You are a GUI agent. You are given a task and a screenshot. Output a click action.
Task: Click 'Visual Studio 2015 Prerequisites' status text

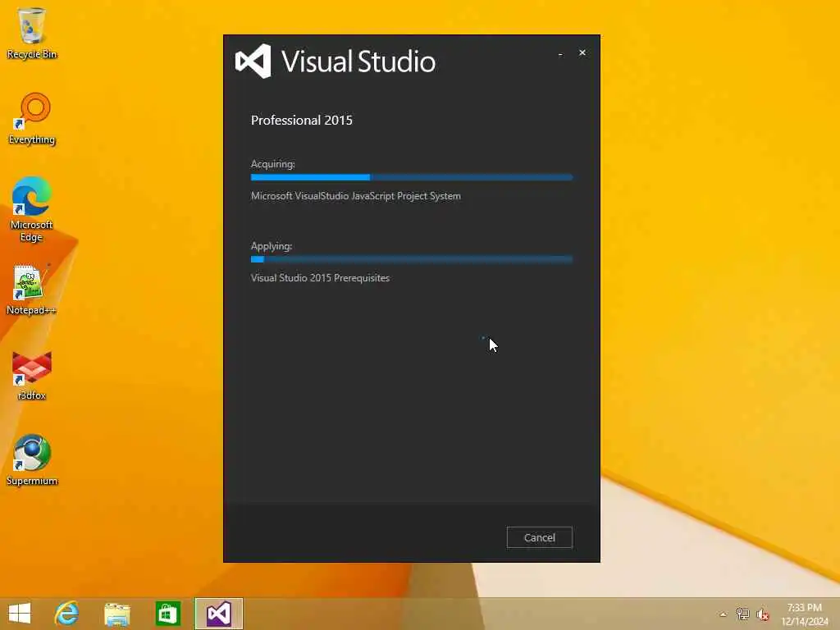click(x=320, y=278)
